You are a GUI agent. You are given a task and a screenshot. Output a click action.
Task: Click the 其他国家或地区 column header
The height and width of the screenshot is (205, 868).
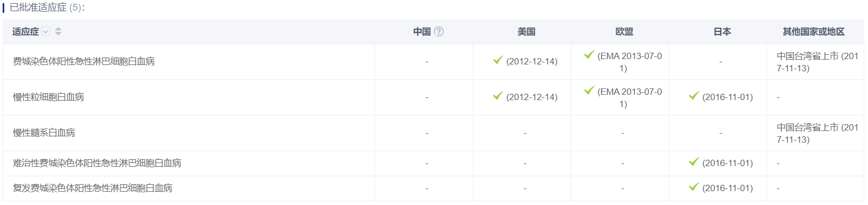pos(814,31)
